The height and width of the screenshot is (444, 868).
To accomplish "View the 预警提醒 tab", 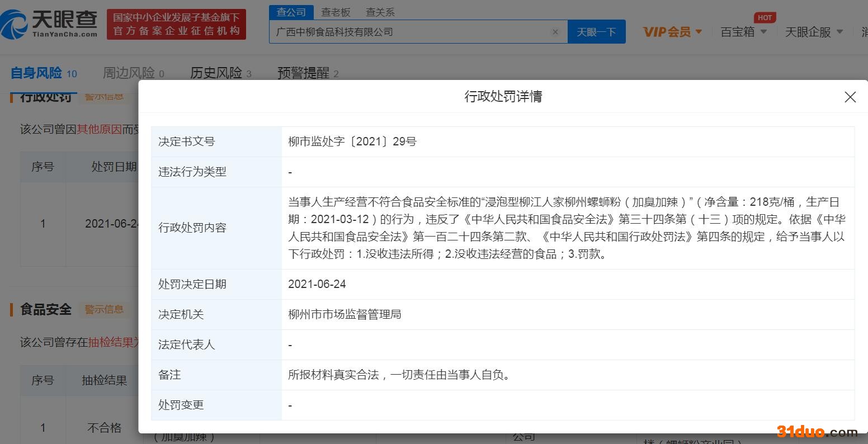I will tap(303, 73).
